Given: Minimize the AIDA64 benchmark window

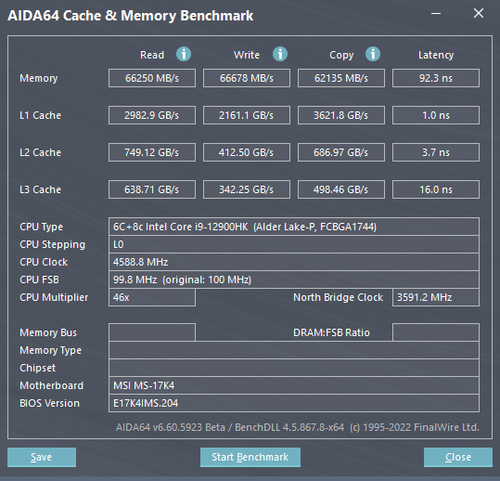Looking at the screenshot, I should pyautogui.click(x=436, y=14).
